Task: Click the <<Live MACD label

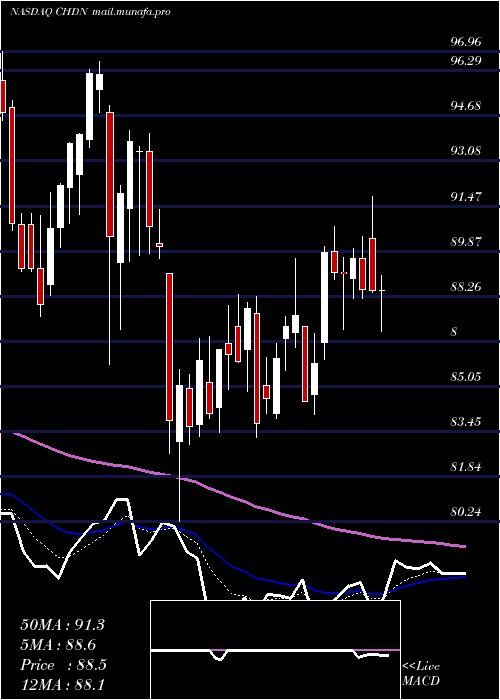Action: [421, 674]
